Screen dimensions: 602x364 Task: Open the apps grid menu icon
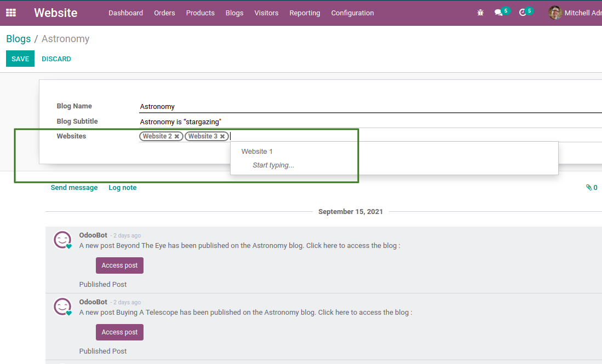pos(11,13)
